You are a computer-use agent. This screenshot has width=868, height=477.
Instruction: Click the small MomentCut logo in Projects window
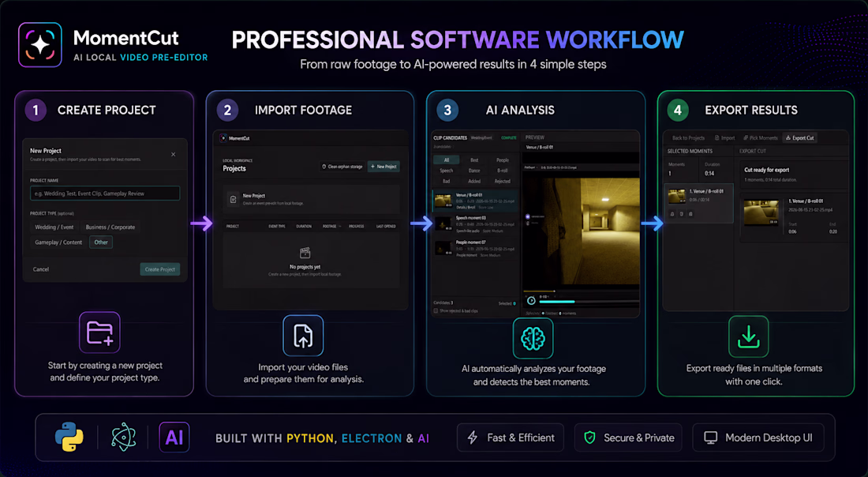tap(223, 138)
